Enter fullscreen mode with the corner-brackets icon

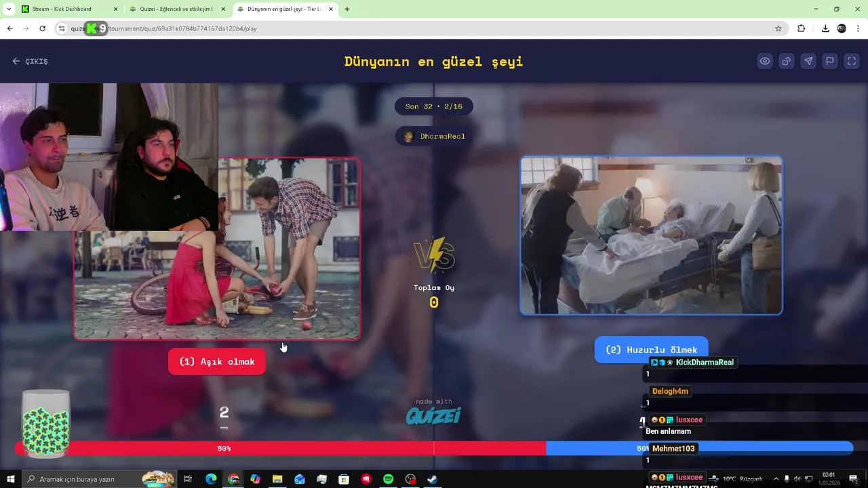tap(852, 61)
